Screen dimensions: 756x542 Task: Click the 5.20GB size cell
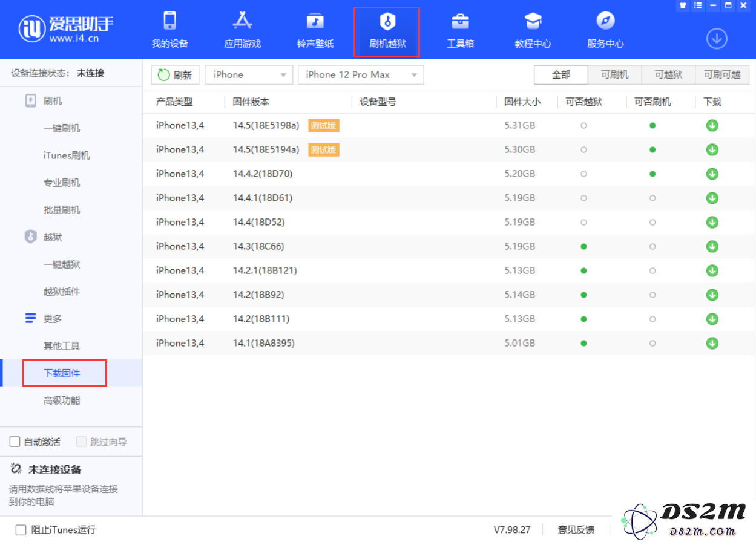tap(520, 174)
